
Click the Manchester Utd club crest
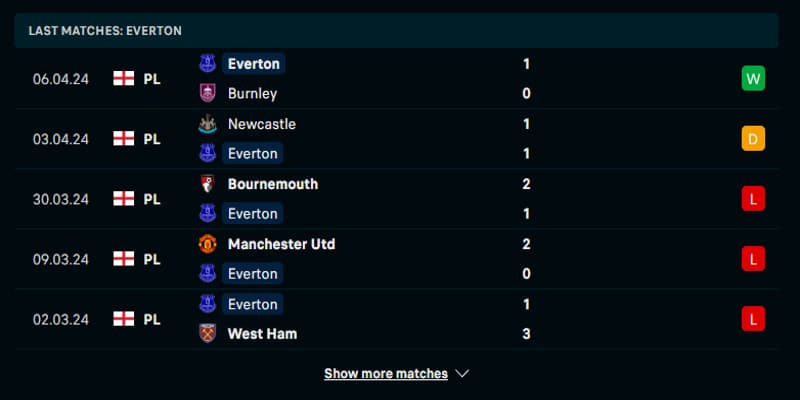click(208, 244)
